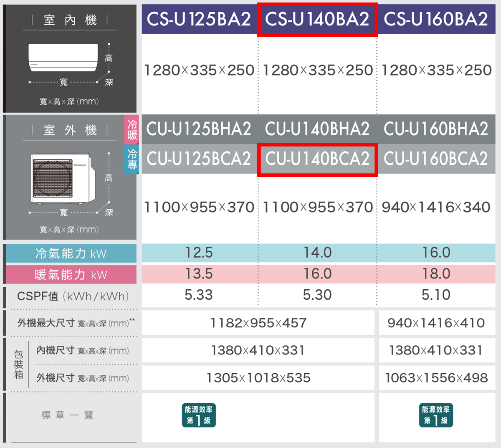Click the pink 暖氣能力 kW row label
This screenshot has width=501, height=448.
click(71, 275)
